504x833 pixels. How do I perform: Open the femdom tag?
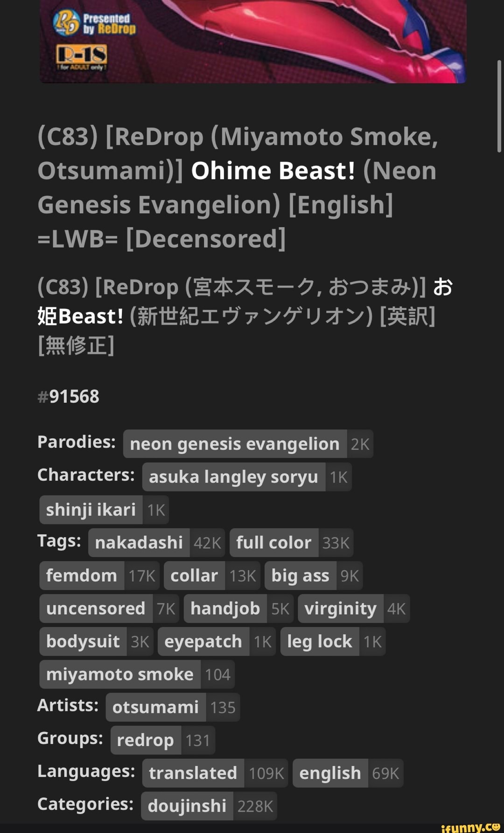tap(81, 575)
